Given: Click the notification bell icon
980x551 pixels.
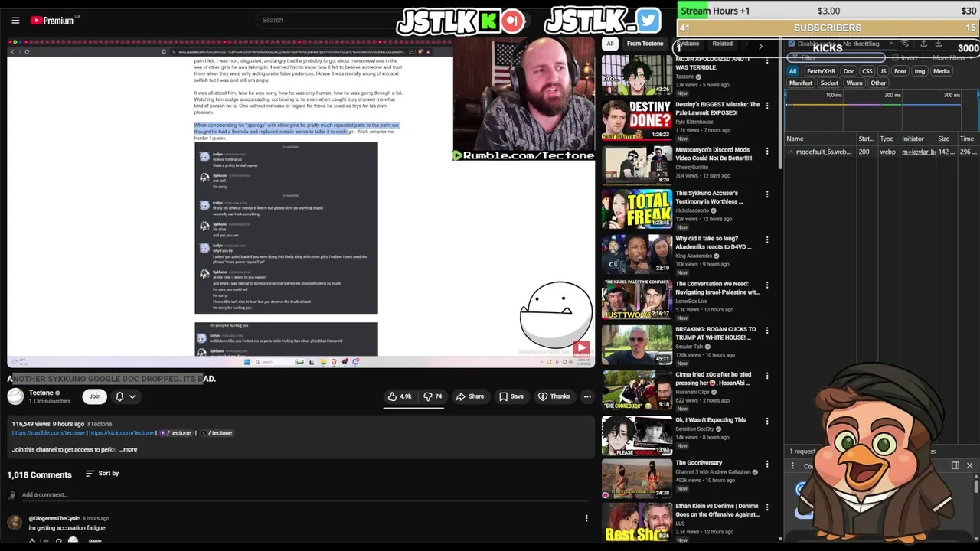Looking at the screenshot, I should click(x=119, y=396).
